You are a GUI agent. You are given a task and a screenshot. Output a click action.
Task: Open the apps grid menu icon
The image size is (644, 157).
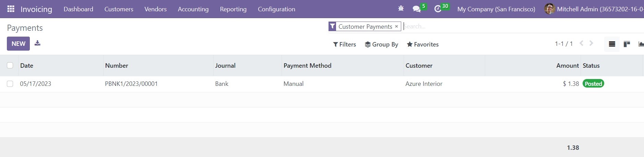tap(11, 9)
